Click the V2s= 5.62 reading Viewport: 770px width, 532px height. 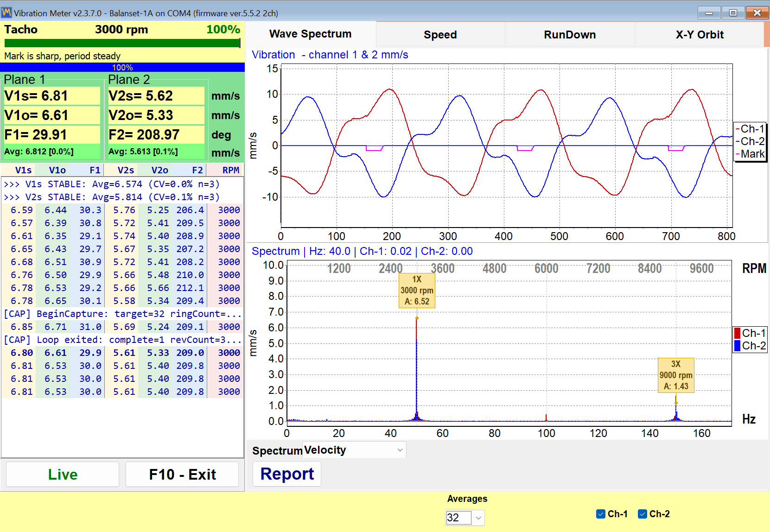click(156, 96)
